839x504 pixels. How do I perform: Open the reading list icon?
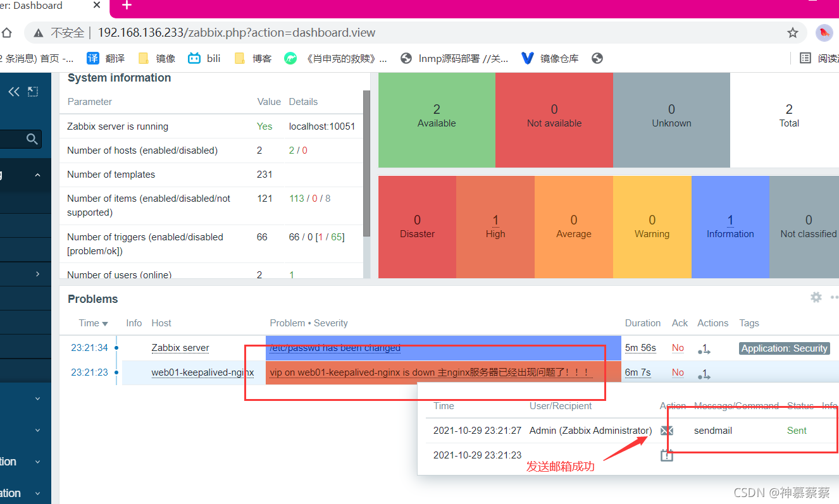[x=805, y=58]
